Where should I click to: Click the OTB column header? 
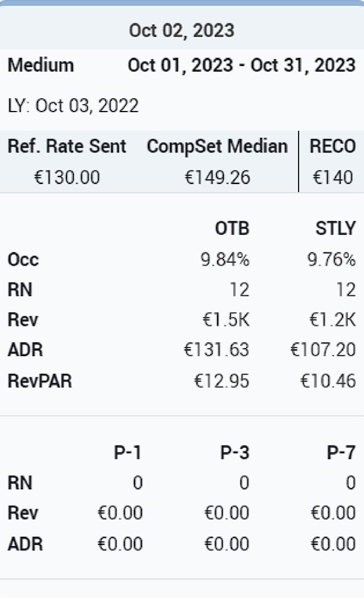pyautogui.click(x=232, y=228)
